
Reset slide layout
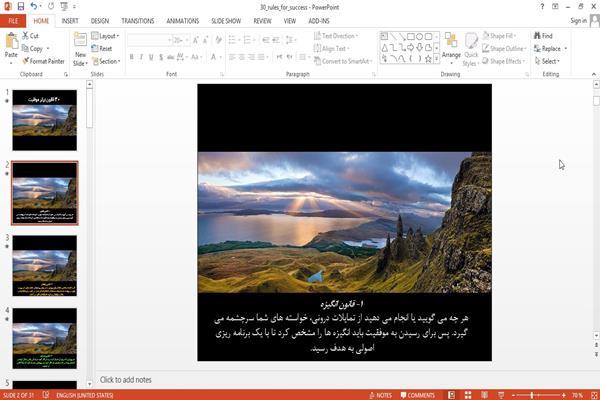(102, 48)
